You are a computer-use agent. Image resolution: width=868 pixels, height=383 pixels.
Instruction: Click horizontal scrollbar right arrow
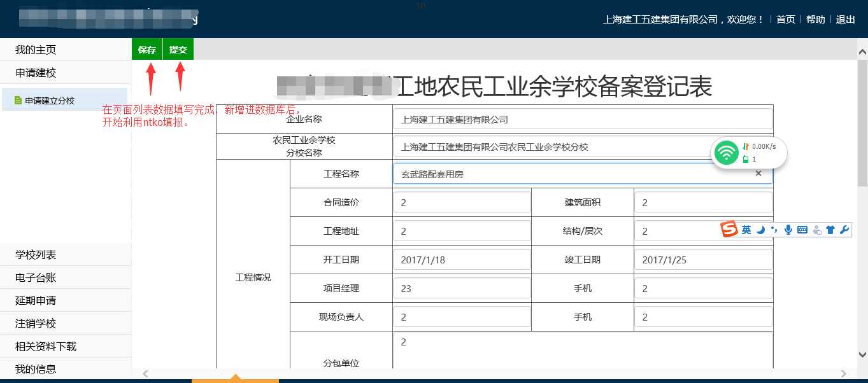point(844,373)
